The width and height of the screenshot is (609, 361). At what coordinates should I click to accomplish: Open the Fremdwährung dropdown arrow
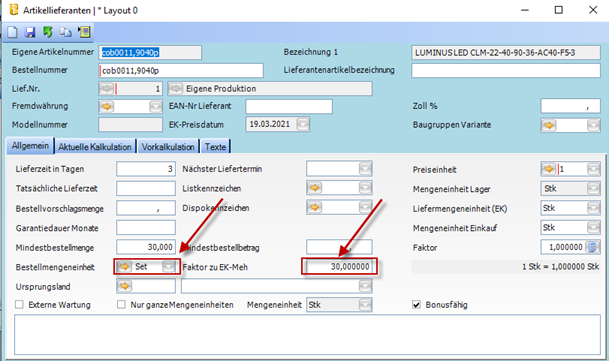(156, 106)
